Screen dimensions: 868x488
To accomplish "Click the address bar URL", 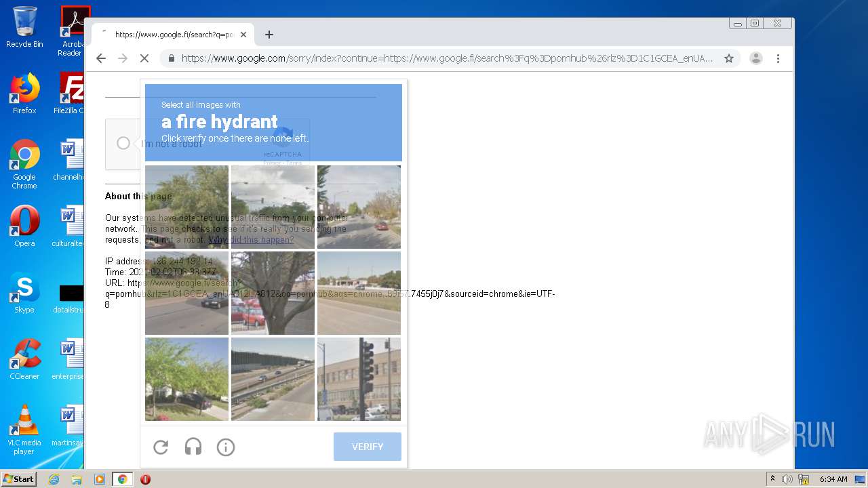I will pos(447,58).
